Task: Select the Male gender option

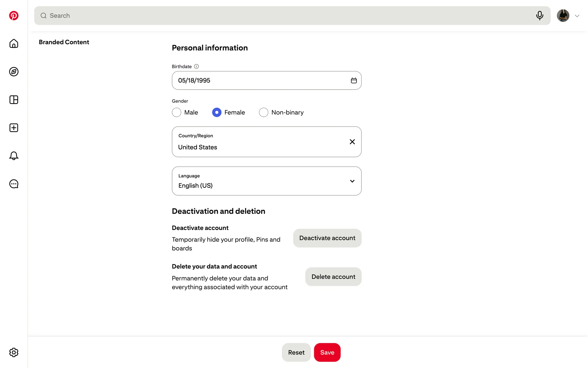Action: pos(176,113)
